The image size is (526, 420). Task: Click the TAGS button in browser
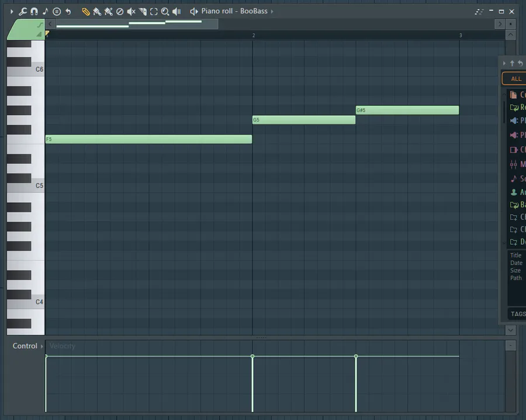click(x=518, y=314)
